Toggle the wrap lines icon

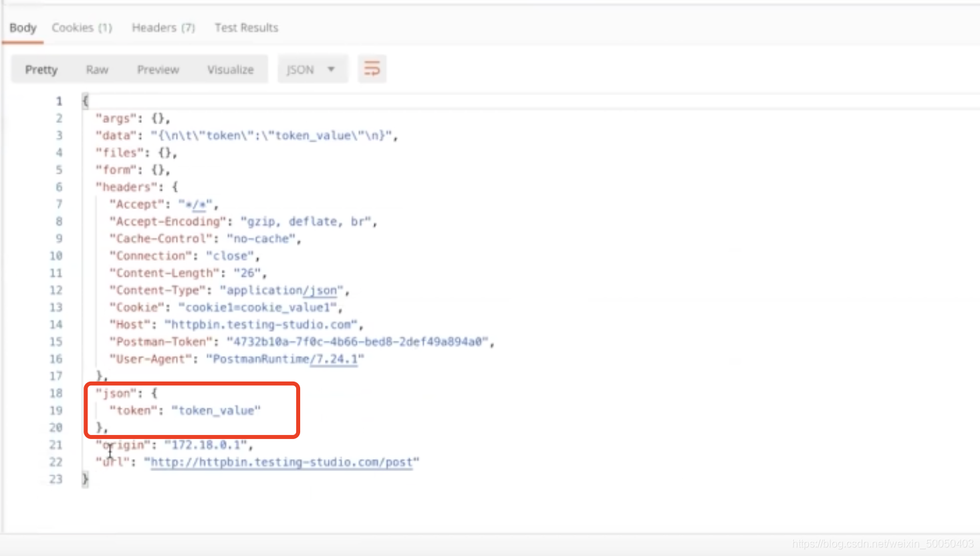[372, 69]
